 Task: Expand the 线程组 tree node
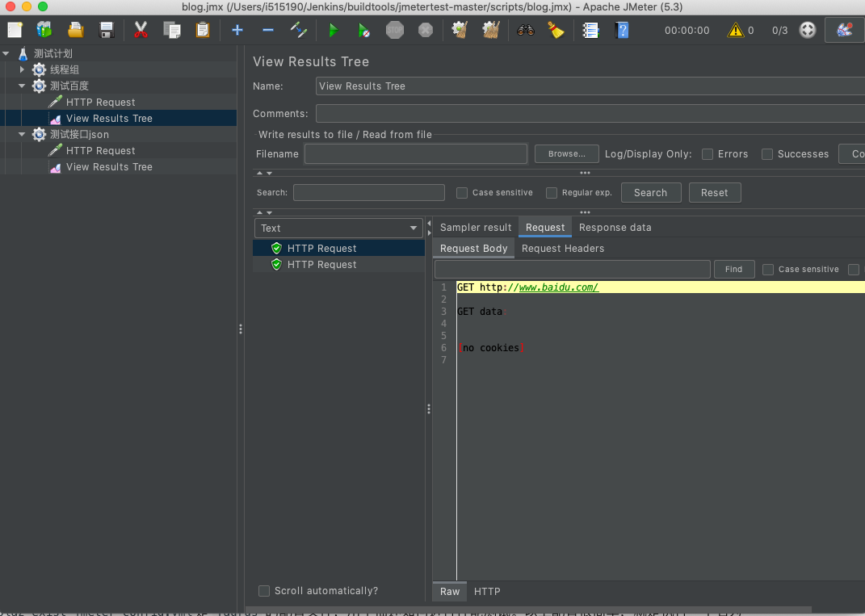[x=23, y=70]
